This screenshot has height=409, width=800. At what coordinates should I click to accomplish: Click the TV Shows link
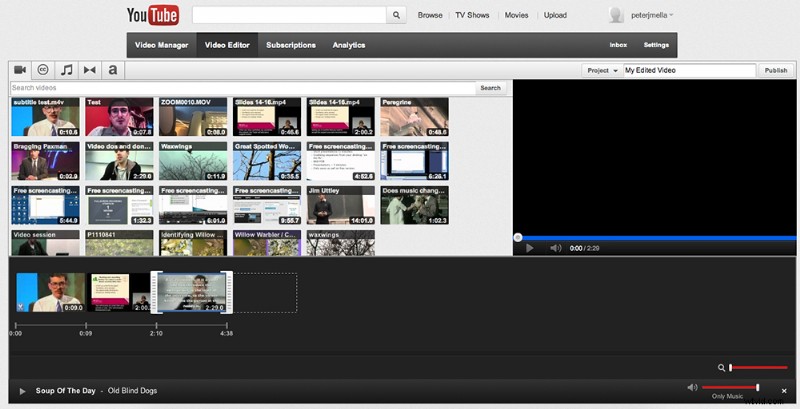(472, 15)
